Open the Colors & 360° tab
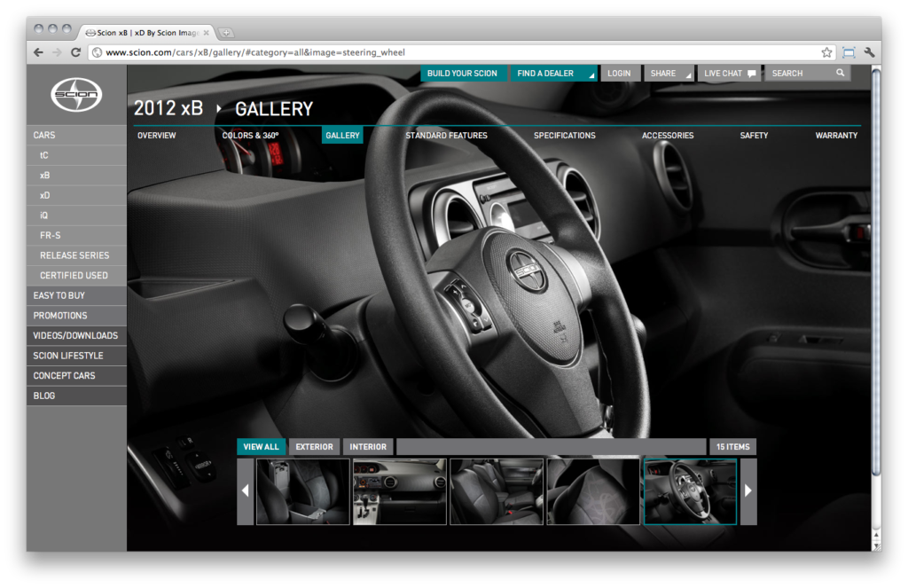Viewport: 908px width, 588px height. [x=250, y=136]
